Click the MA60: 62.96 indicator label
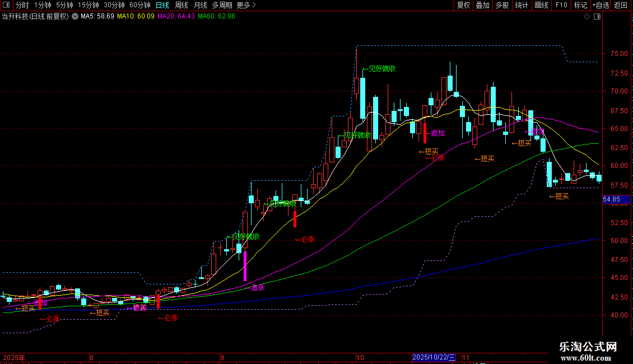Viewport: 633px width, 364px height. pyautogui.click(x=216, y=16)
